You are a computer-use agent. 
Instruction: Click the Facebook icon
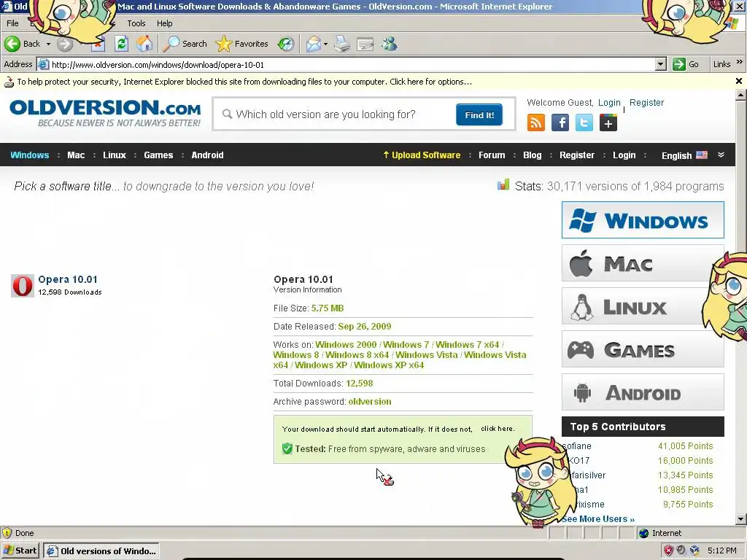pyautogui.click(x=560, y=122)
